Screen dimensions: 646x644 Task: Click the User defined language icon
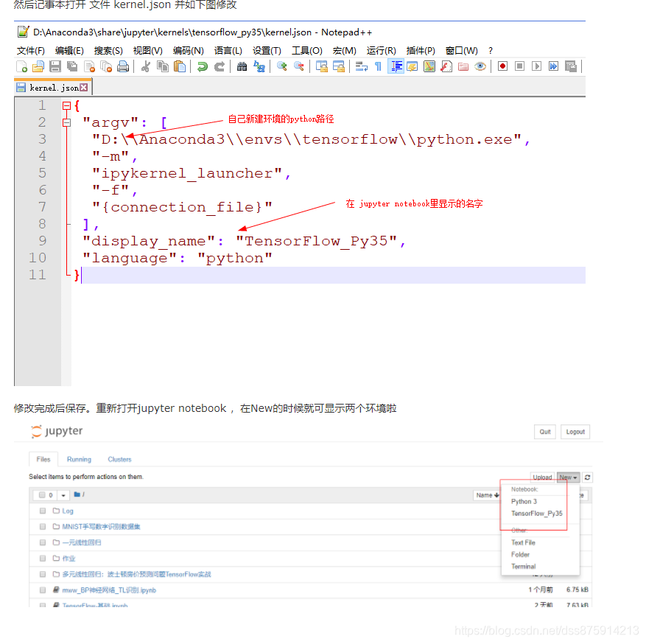[x=412, y=66]
